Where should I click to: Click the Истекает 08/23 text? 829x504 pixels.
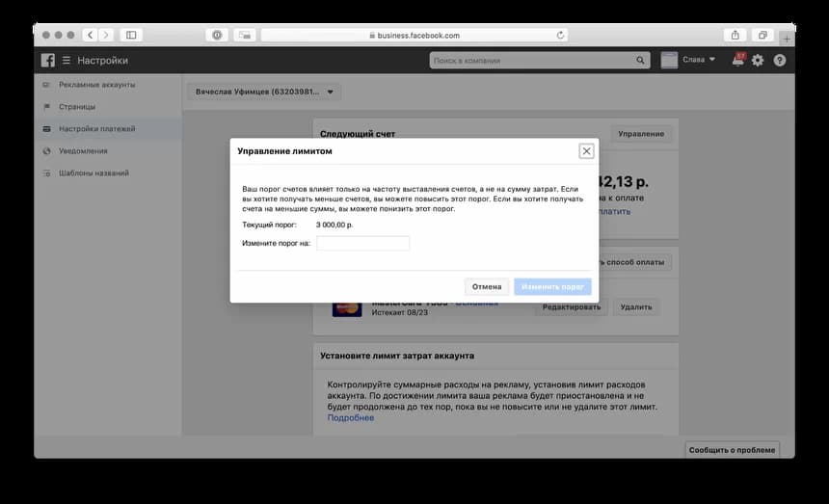(x=400, y=312)
